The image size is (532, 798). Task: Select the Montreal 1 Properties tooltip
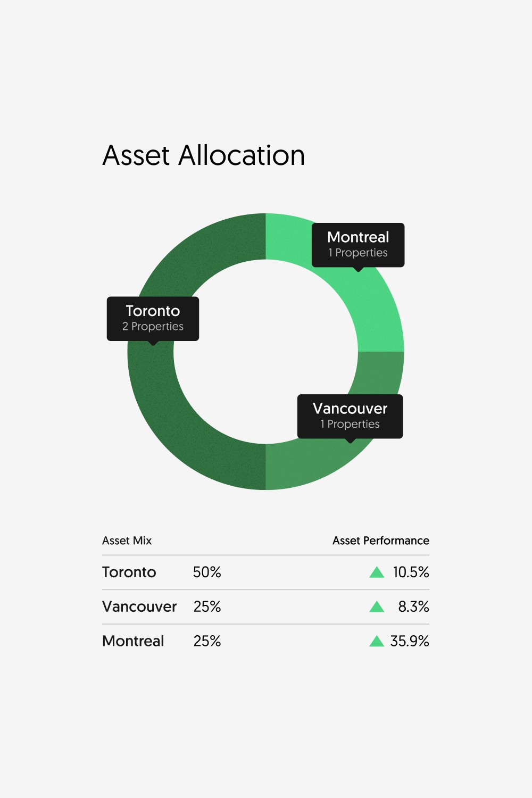coord(358,245)
